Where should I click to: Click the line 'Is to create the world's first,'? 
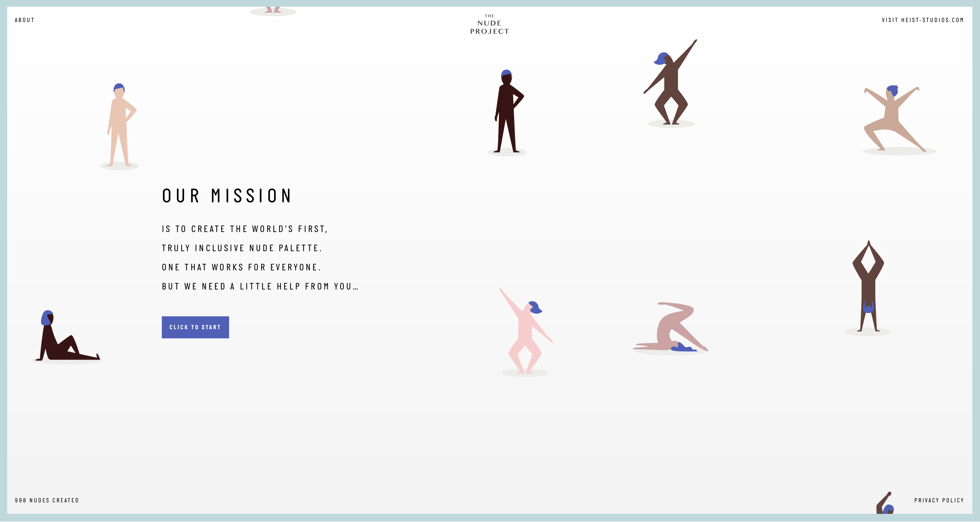pos(245,229)
